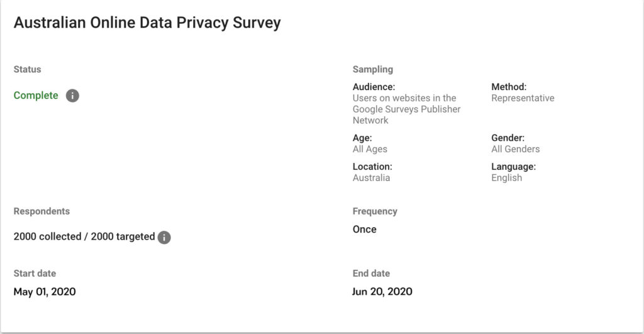This screenshot has height=334, width=644.
Task: Select the Australian Online Data Privacy Survey title
Action: coord(147,23)
